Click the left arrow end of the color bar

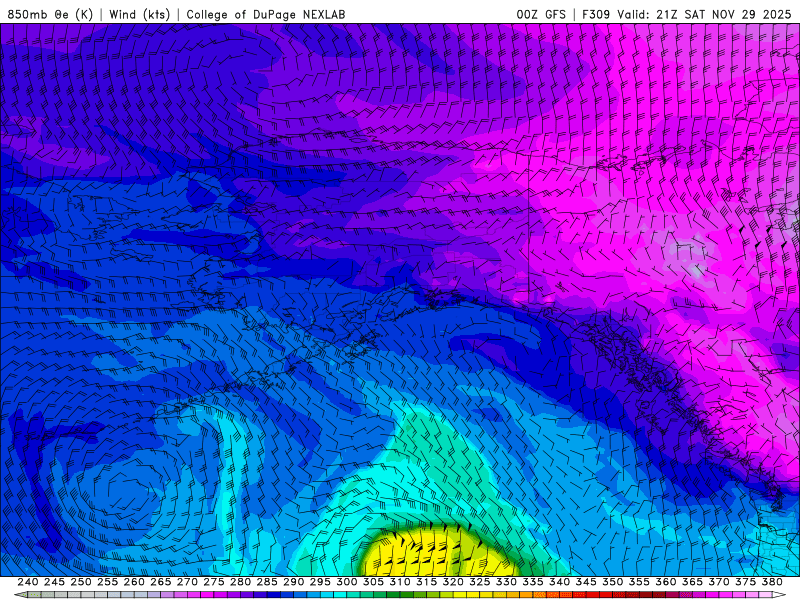pyautogui.click(x=20, y=595)
